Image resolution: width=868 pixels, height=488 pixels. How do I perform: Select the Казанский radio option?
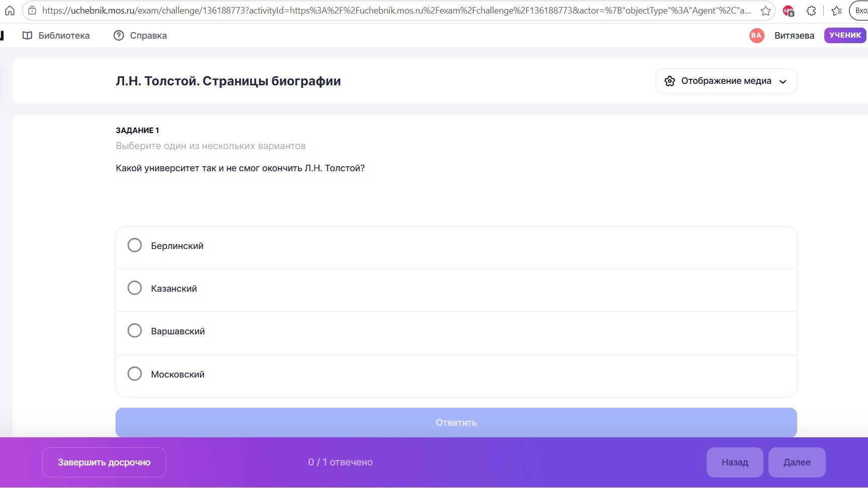click(135, 288)
